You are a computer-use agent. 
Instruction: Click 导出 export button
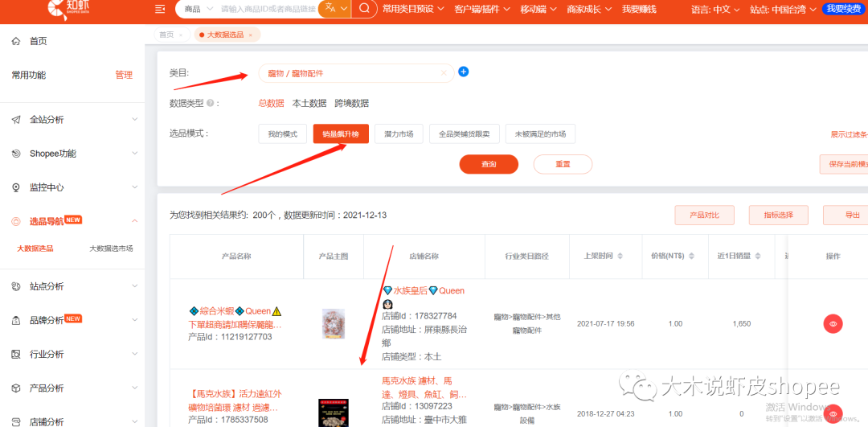point(845,216)
